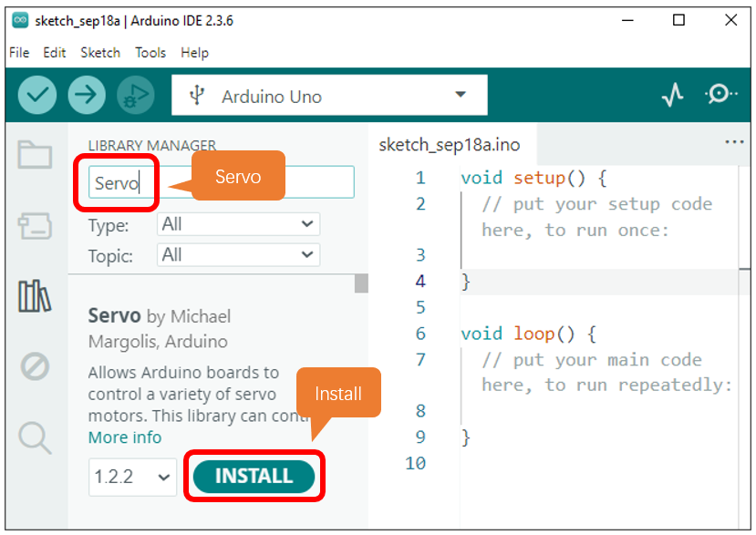
Task: Click the library list scrollbar thumb
Action: point(361,283)
